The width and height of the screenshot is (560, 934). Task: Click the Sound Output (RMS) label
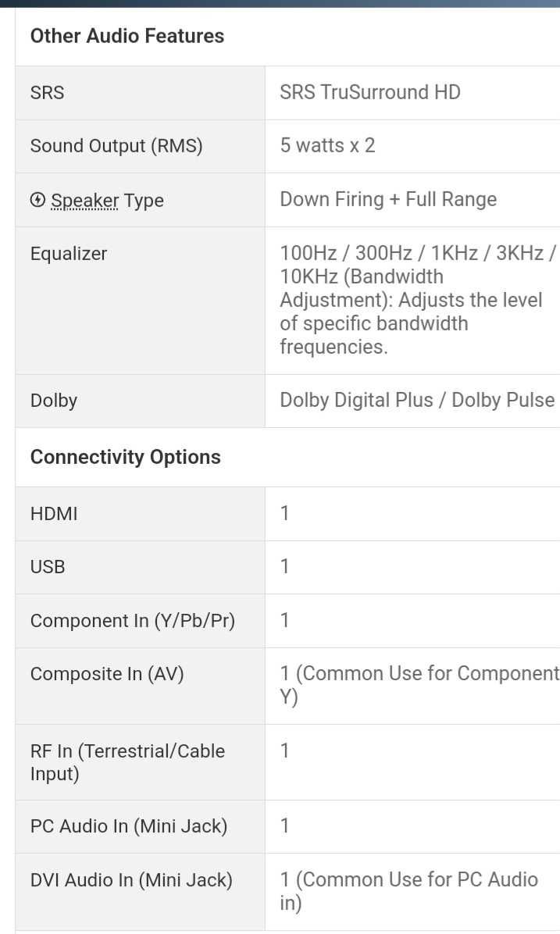click(x=116, y=146)
